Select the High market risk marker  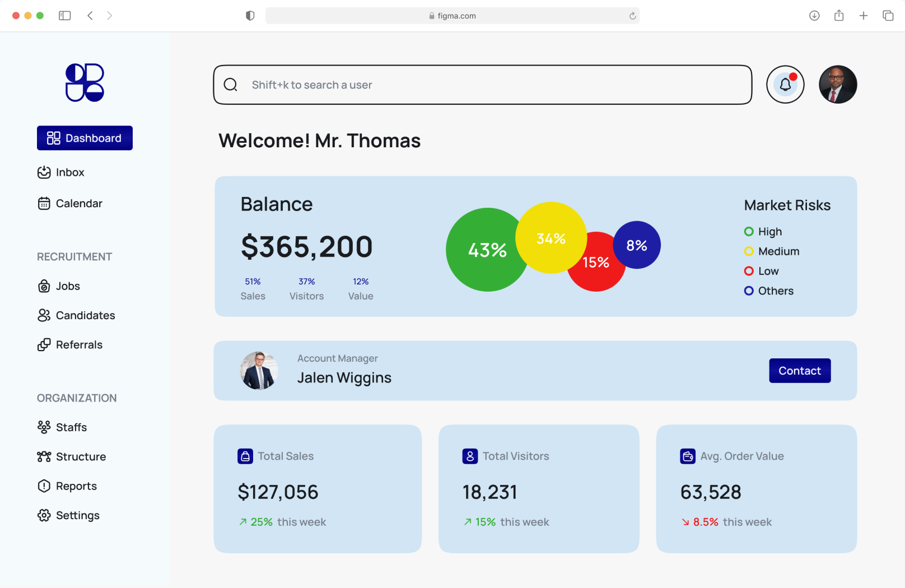(x=749, y=231)
